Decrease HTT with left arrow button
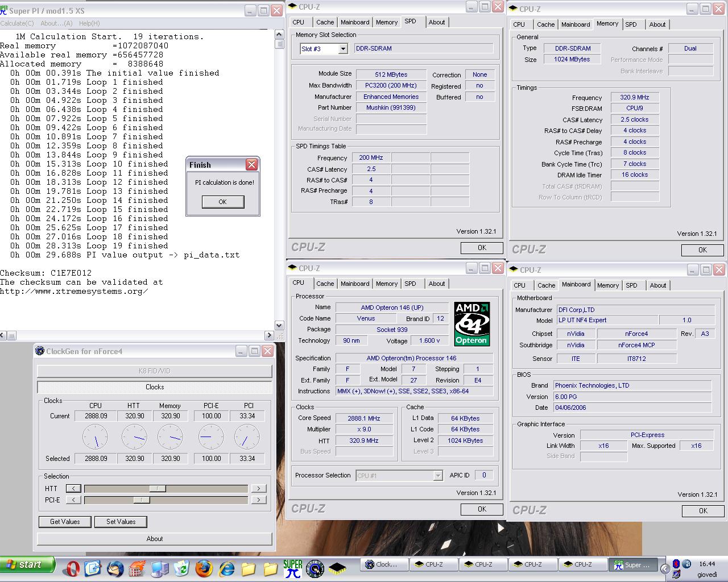 [73, 489]
